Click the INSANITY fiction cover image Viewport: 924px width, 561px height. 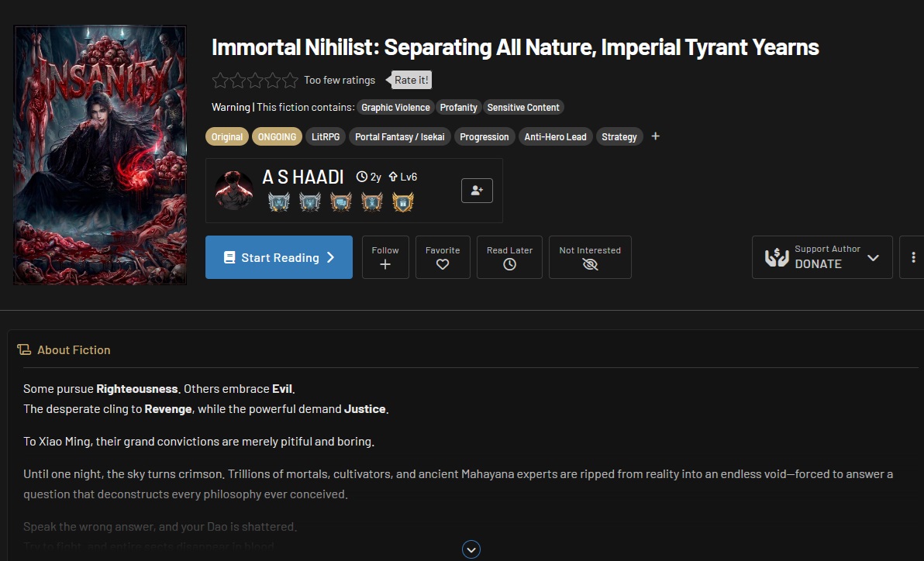click(100, 156)
